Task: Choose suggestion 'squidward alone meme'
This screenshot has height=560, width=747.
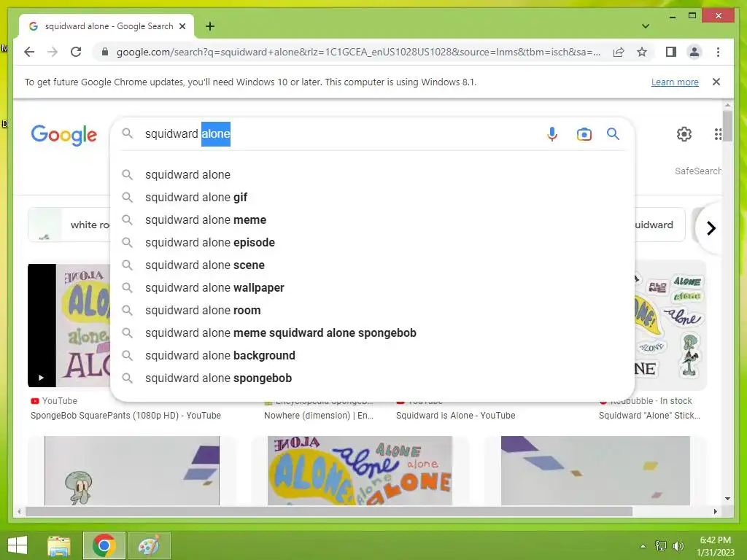Action: click(373, 220)
